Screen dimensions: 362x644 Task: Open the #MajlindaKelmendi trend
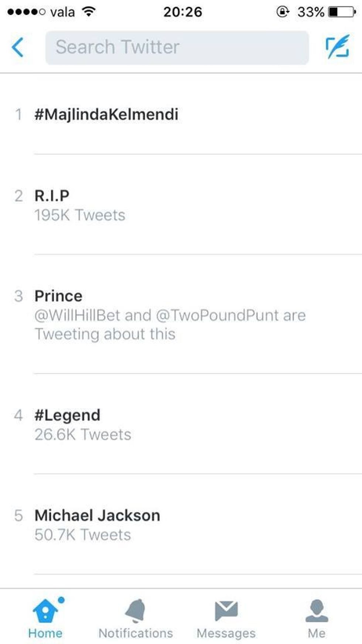[x=106, y=114]
